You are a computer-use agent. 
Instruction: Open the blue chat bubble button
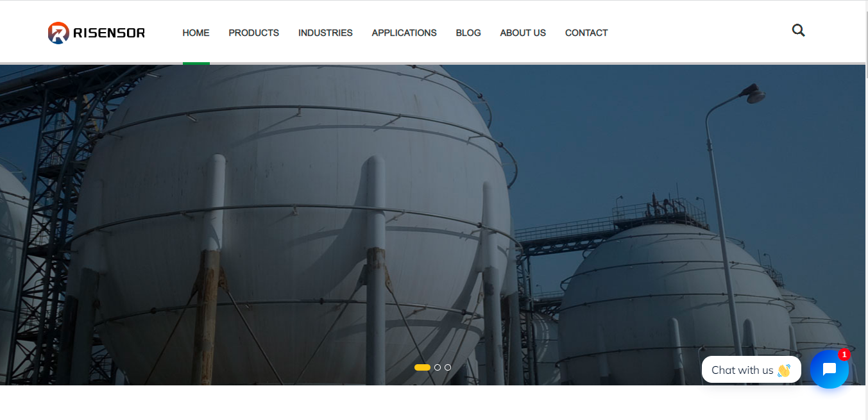pos(829,369)
